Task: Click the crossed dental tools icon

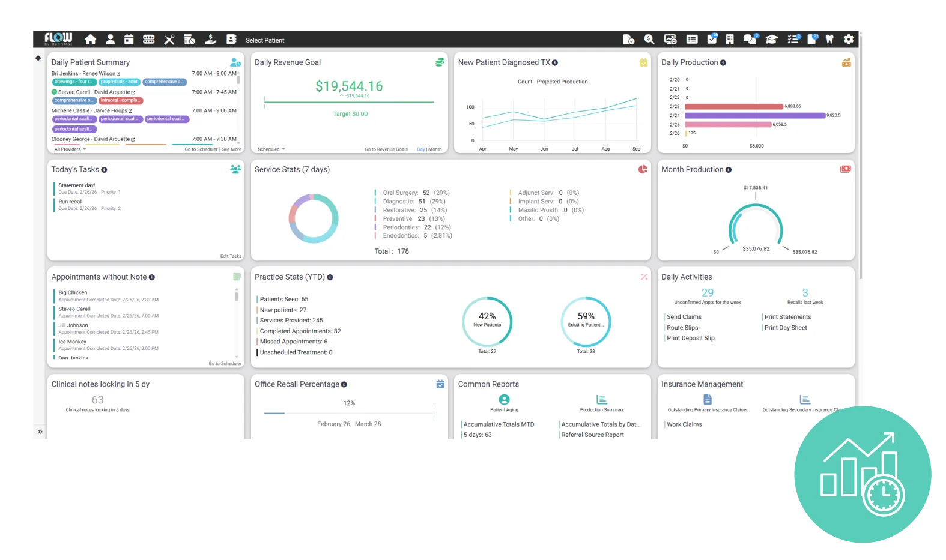Action: pos(169,40)
